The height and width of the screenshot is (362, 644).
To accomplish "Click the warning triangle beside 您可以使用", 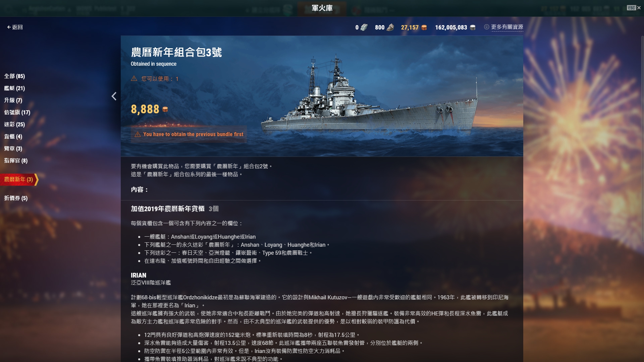I will point(134,78).
